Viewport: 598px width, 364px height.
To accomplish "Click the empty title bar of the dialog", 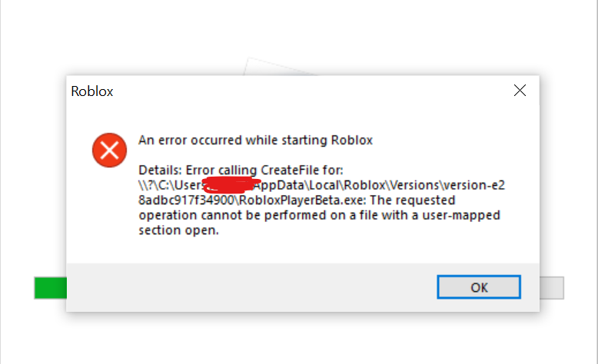I will 307,91.
